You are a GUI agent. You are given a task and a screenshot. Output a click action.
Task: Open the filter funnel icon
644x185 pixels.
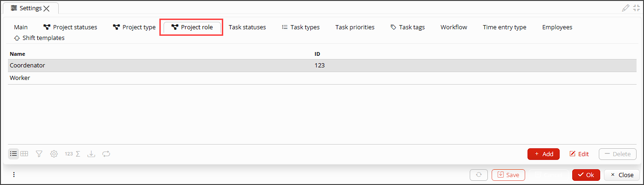39,154
